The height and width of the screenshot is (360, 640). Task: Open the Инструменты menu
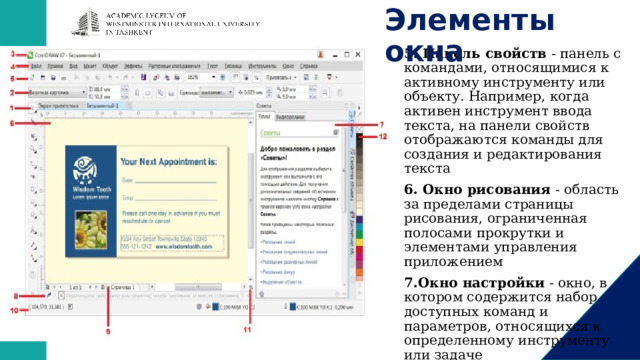pyautogui.click(x=262, y=66)
